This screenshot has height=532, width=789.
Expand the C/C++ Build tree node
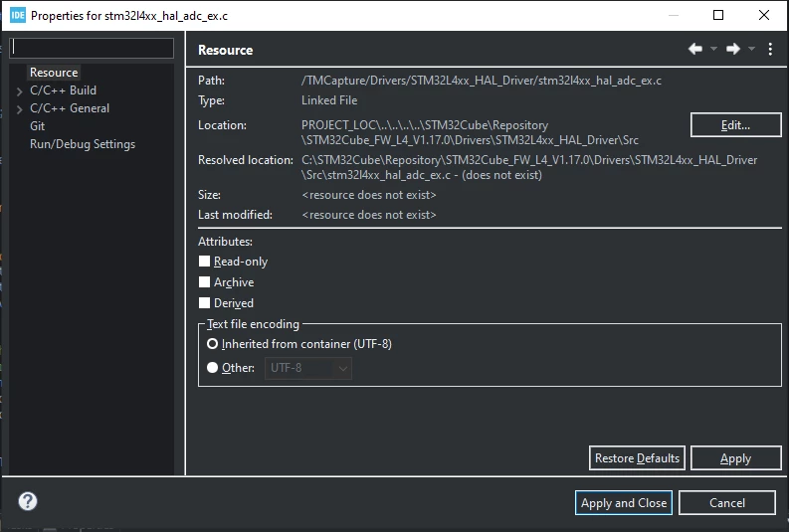(x=20, y=91)
